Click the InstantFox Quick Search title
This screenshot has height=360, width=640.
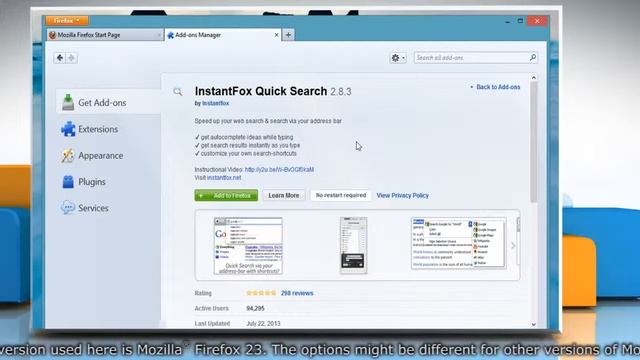[x=261, y=91]
